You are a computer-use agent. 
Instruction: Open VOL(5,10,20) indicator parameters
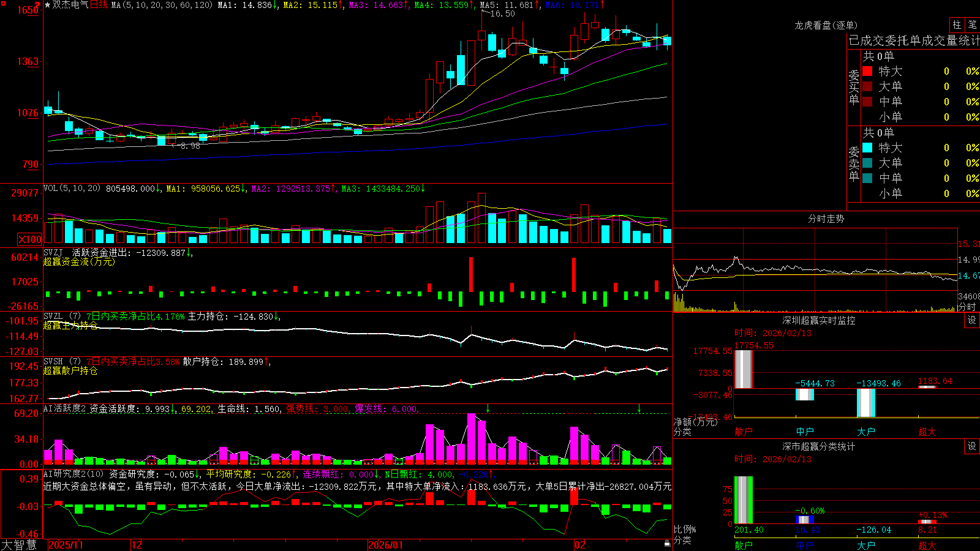[x=72, y=188]
